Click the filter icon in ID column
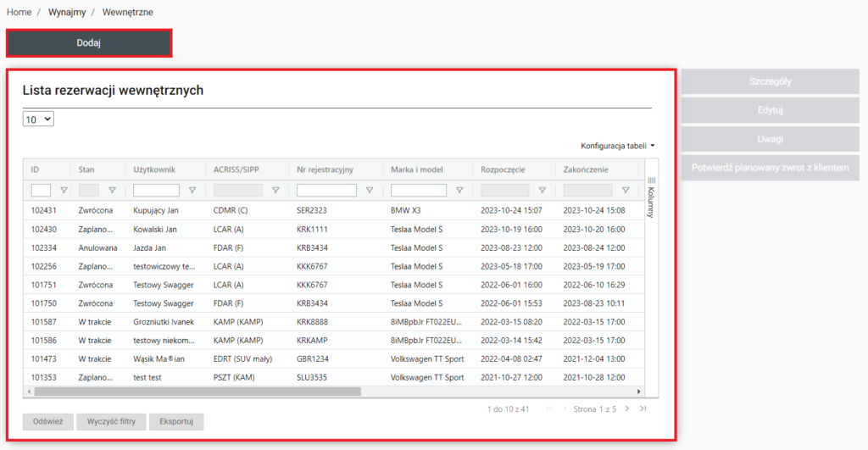The height and width of the screenshot is (450, 868). 63,191
